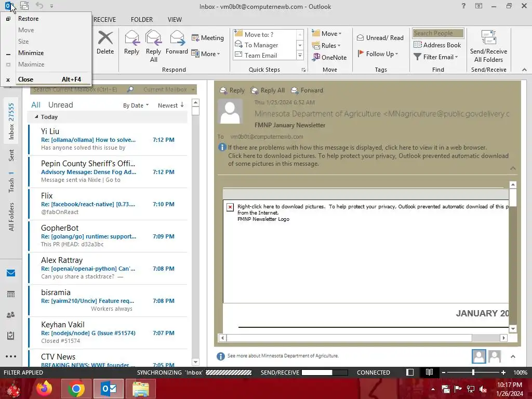The image size is (532, 399).
Task: Select the Move to: ? quick step
Action: click(x=265, y=34)
